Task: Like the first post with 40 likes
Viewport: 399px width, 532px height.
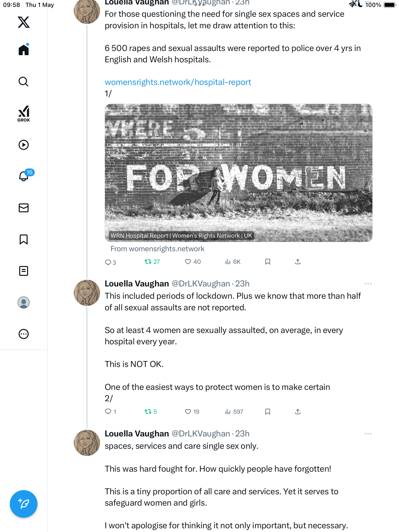Action: coord(193,262)
